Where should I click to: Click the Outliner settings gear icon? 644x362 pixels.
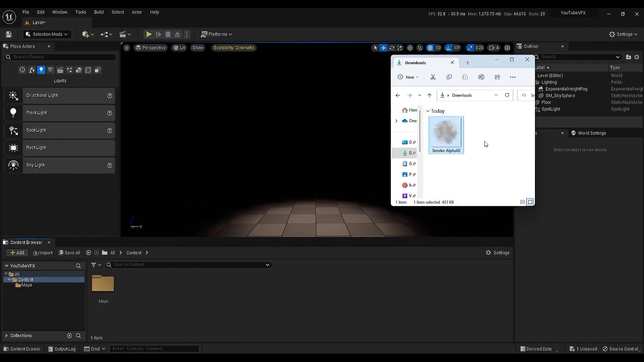click(x=637, y=57)
